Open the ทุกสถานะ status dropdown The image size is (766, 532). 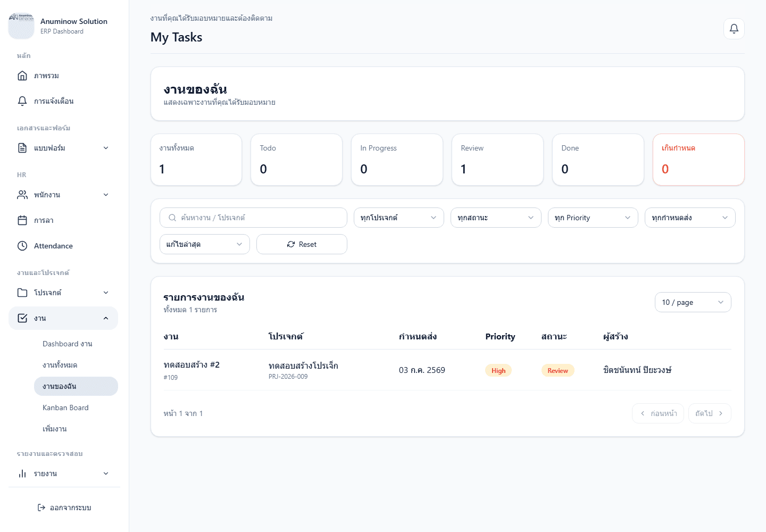[x=496, y=218]
